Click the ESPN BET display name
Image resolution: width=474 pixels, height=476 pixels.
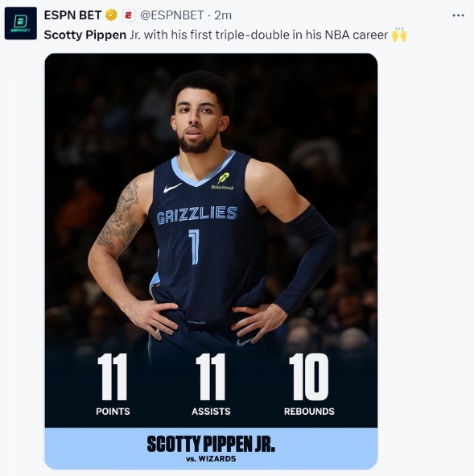coord(72,15)
